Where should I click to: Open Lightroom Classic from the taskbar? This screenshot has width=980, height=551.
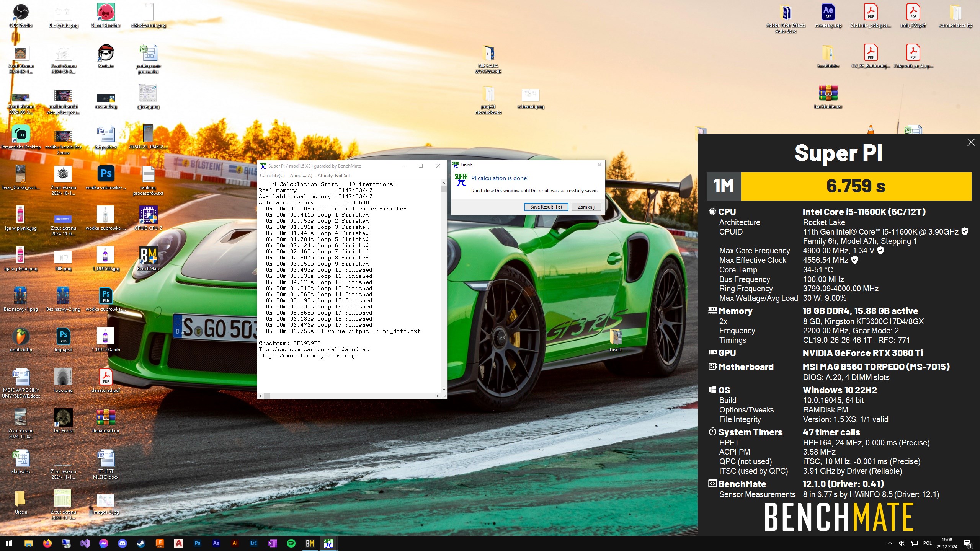[253, 543]
